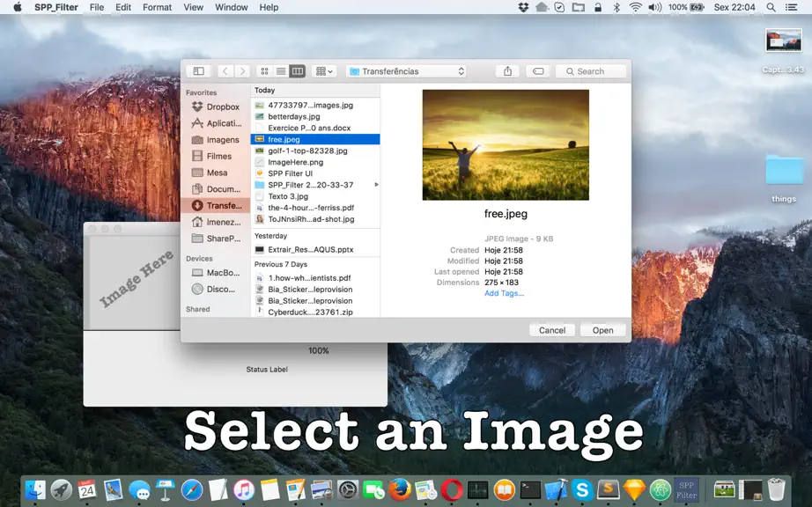
Task: Expand the SPP_Filter 2...20-33-37 folder arrow
Action: 376,185
